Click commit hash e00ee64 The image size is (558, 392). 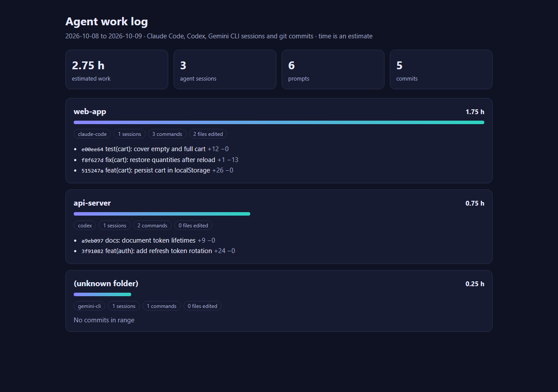click(92, 149)
